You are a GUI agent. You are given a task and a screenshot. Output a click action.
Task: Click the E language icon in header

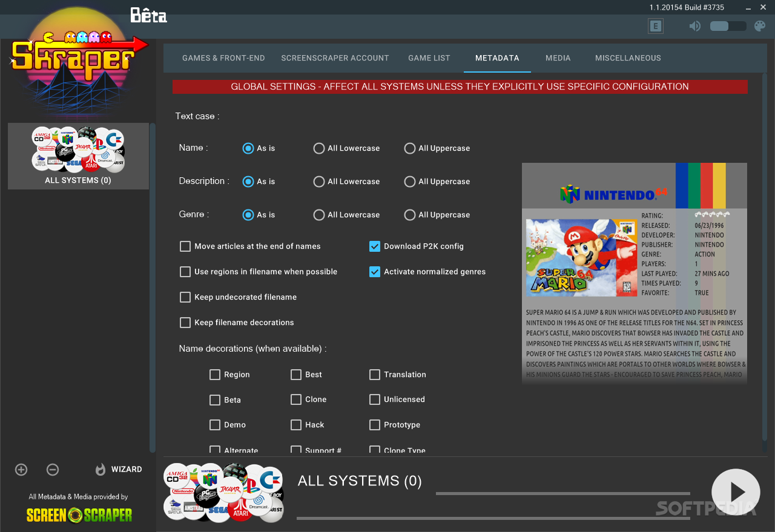point(655,26)
